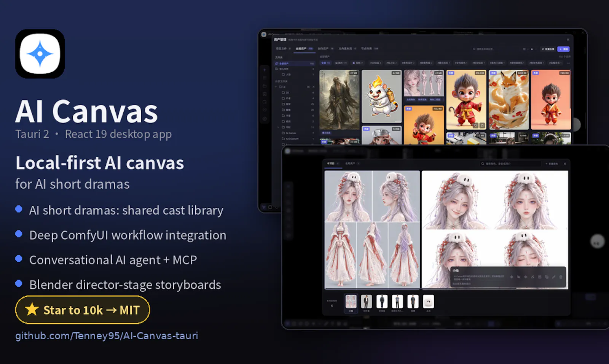
Task: Click the grid layout icon beside the column count
Action: click(x=524, y=49)
